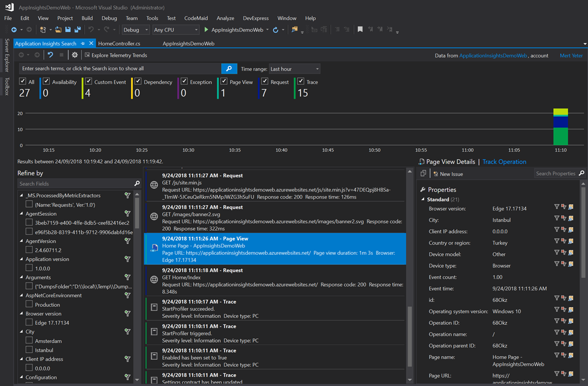Switch to the AppInsightsDemoWeb tab
The width and height of the screenshot is (588, 386).
189,43
